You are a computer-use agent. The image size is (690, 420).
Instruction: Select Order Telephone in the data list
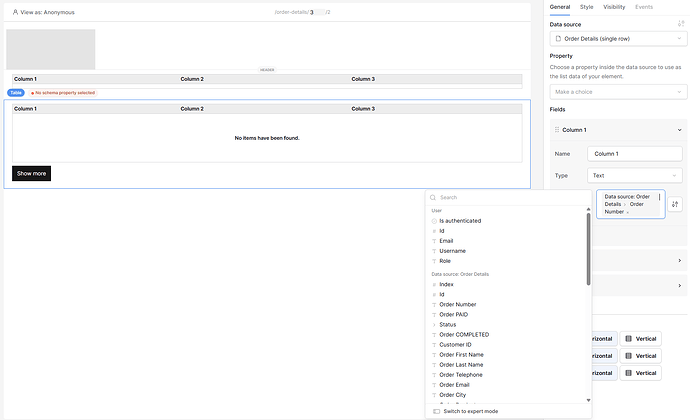click(x=461, y=375)
